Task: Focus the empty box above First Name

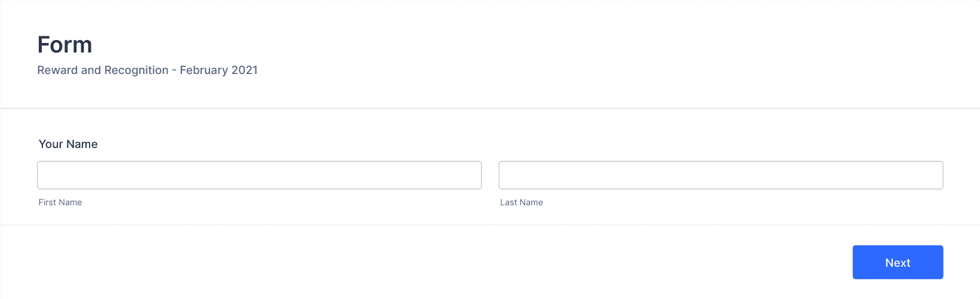Action: click(x=259, y=175)
